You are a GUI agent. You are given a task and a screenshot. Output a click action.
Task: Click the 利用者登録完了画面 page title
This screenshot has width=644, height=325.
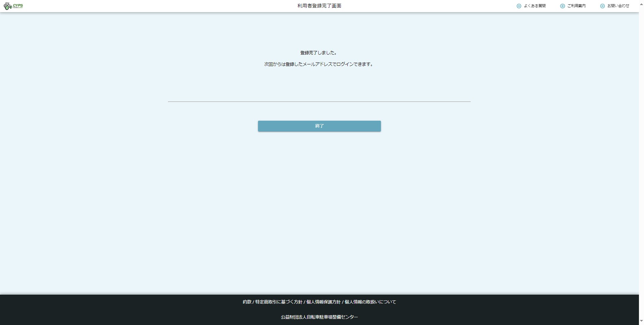pyautogui.click(x=319, y=6)
